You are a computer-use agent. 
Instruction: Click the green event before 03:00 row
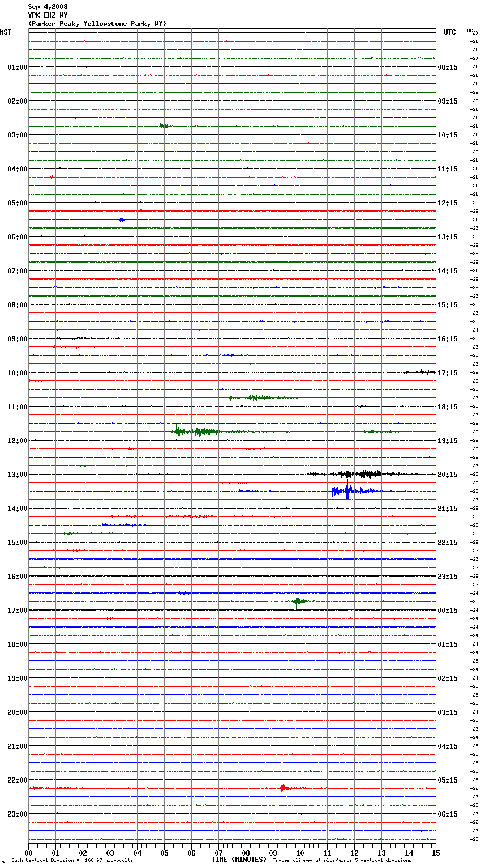click(x=170, y=126)
